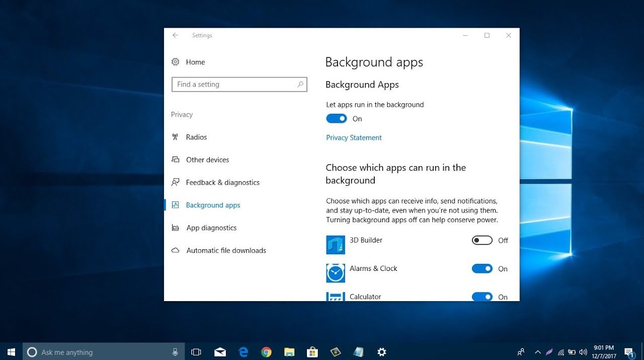Image resolution: width=644 pixels, height=360 pixels.
Task: Go back using the Settings back arrow
Action: 175,35
